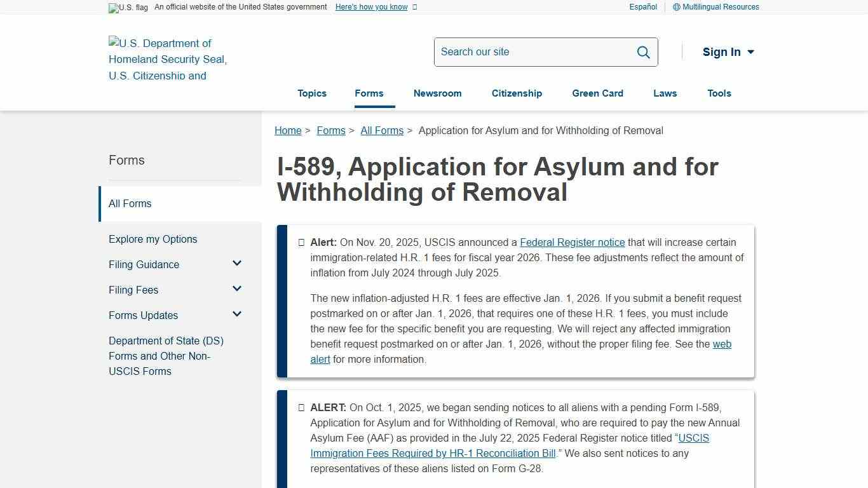Expand the Filing Fees section
The width and height of the screenshot is (868, 488).
click(x=237, y=288)
